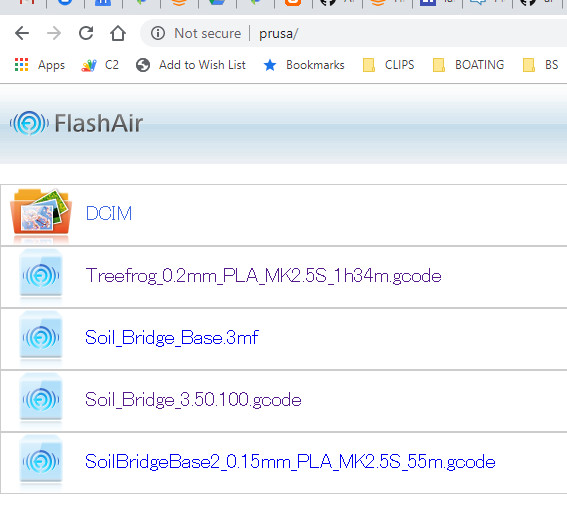The image size is (567, 528).
Task: Click the FlashAir logo in header
Action: (77, 123)
